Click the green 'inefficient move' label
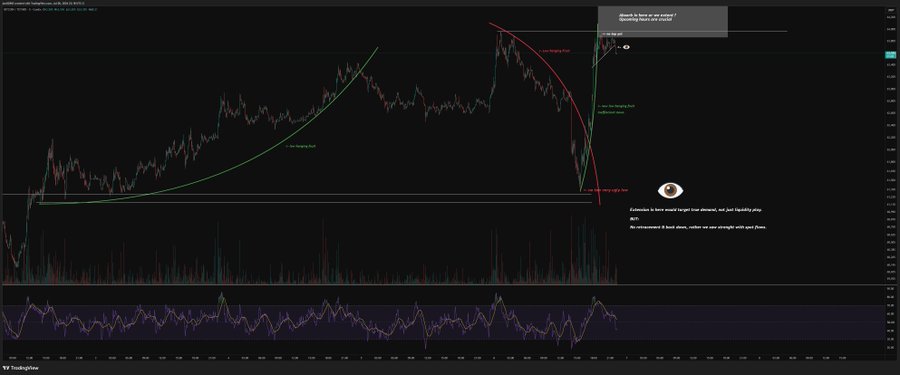This screenshot has width=900, height=375. click(x=610, y=113)
